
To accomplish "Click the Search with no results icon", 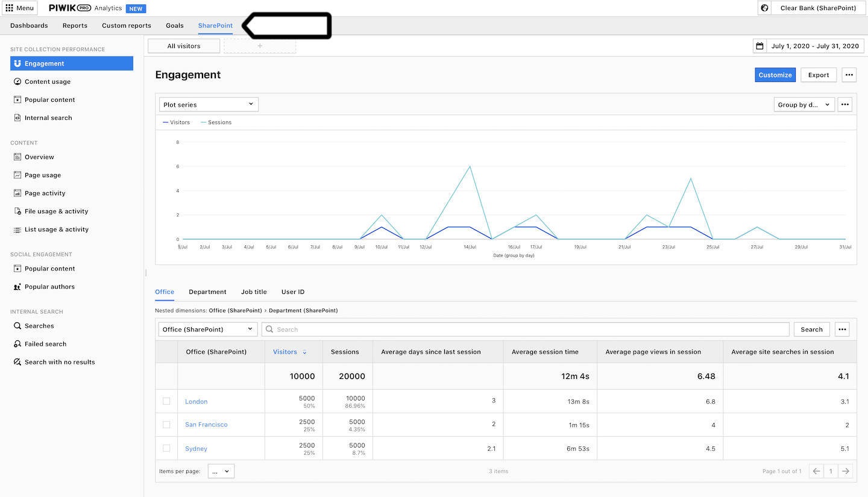I will [x=17, y=362].
